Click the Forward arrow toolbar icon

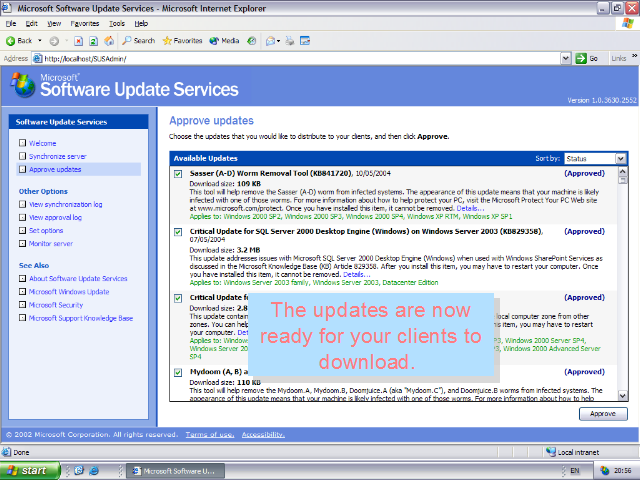54,41
